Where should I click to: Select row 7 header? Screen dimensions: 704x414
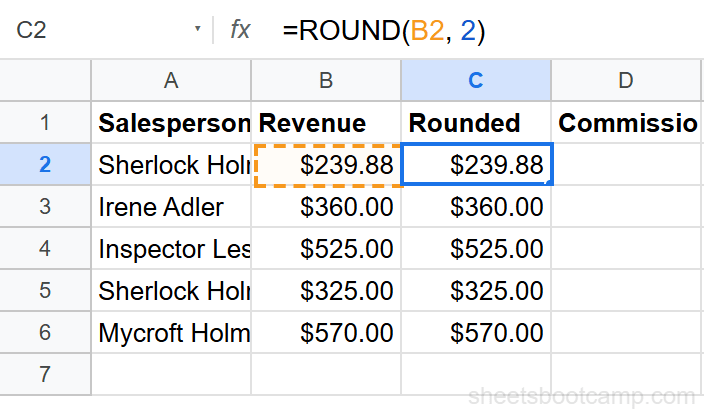pos(45,374)
